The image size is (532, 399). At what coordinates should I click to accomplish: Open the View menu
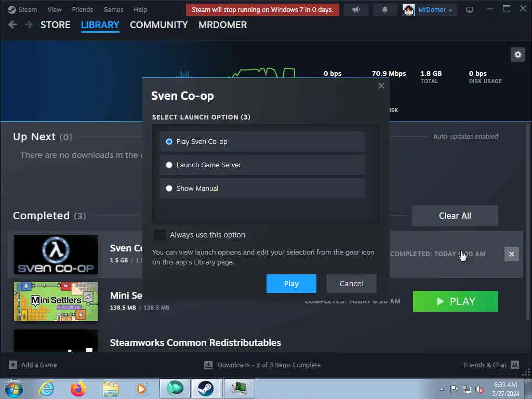(54, 9)
